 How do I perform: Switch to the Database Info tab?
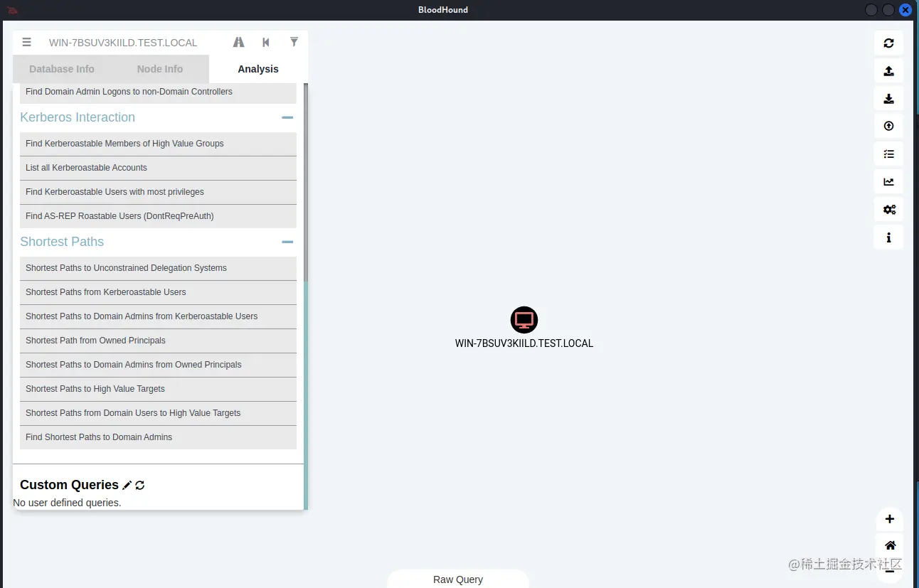point(62,69)
